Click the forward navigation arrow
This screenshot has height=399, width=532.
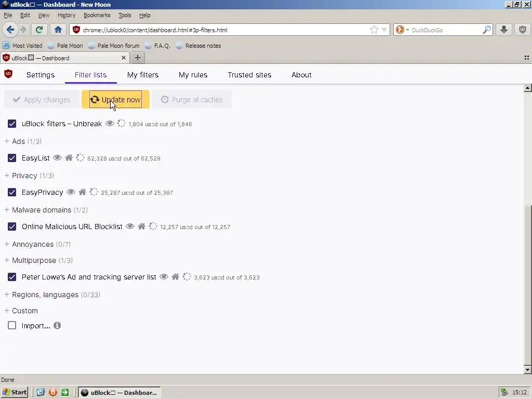point(23,30)
